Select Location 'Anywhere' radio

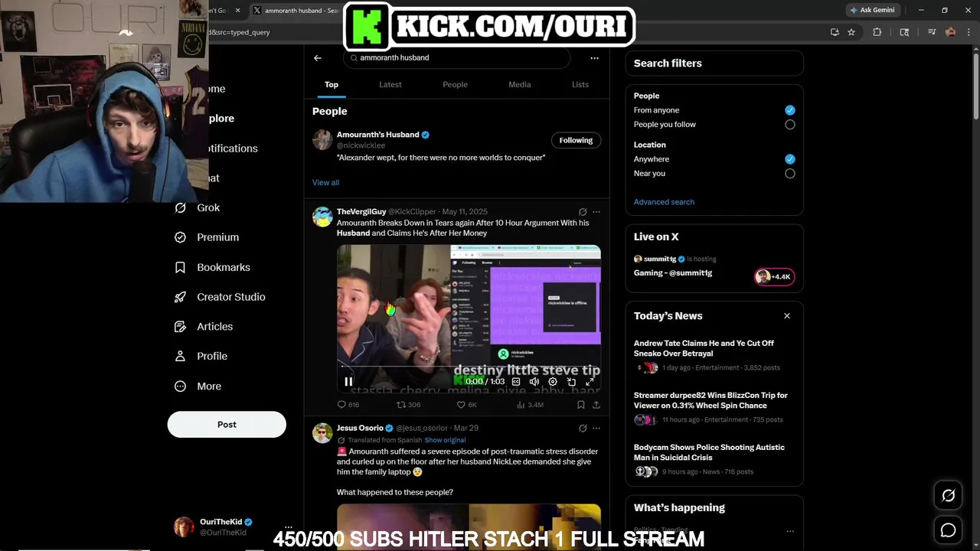(789, 159)
